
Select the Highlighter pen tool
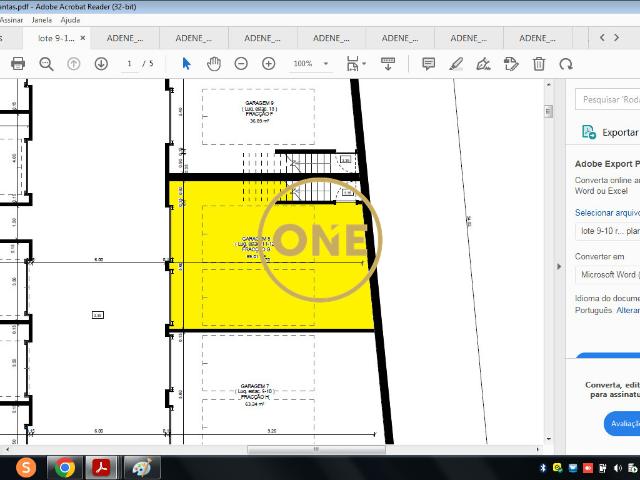(456, 63)
